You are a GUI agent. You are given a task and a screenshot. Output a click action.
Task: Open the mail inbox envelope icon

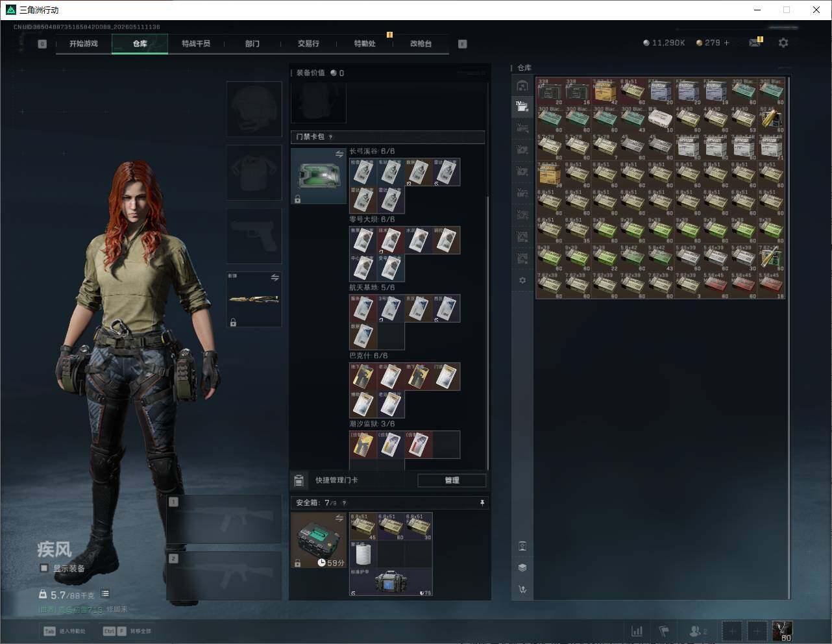pyautogui.click(x=755, y=43)
